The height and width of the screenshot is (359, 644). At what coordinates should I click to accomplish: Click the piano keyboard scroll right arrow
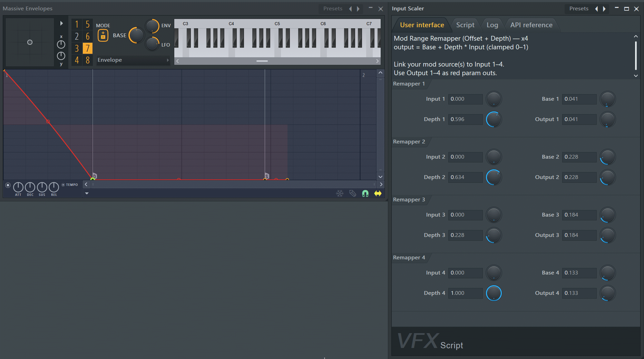click(377, 61)
